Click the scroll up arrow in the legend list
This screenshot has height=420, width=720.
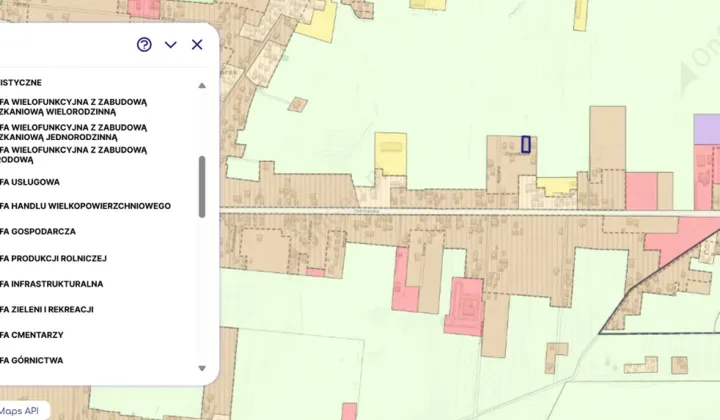[x=202, y=85]
